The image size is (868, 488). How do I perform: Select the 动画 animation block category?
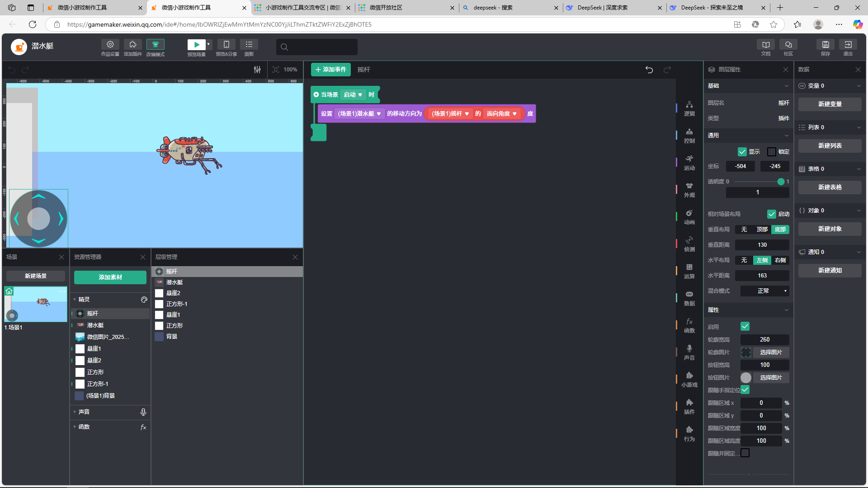tap(689, 217)
